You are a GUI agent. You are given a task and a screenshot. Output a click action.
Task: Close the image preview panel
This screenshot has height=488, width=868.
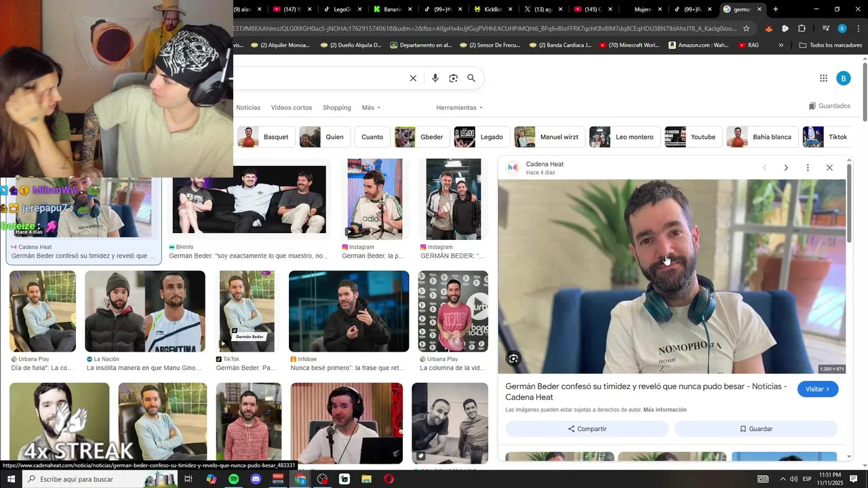[x=829, y=167]
